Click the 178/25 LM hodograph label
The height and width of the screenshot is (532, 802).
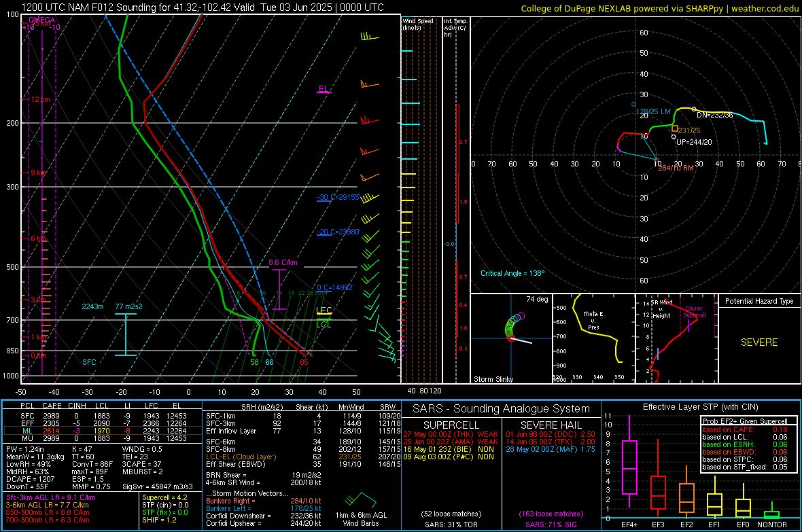[652, 111]
